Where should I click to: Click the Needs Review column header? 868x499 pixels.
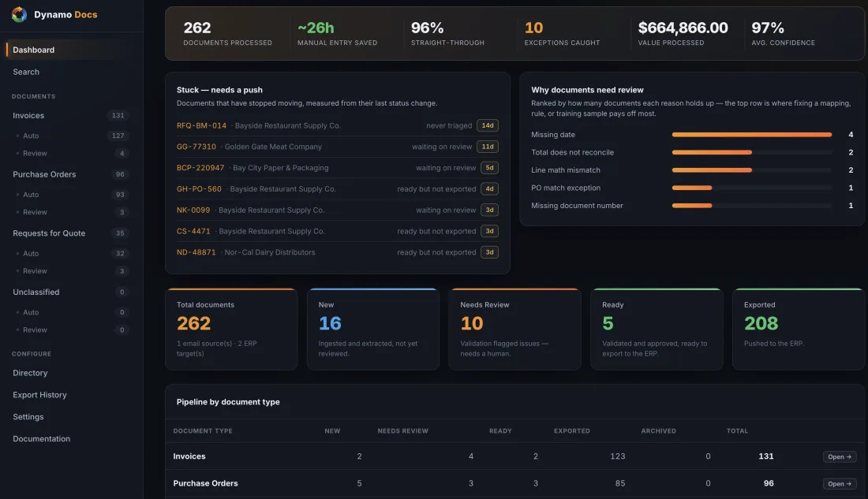pos(403,431)
